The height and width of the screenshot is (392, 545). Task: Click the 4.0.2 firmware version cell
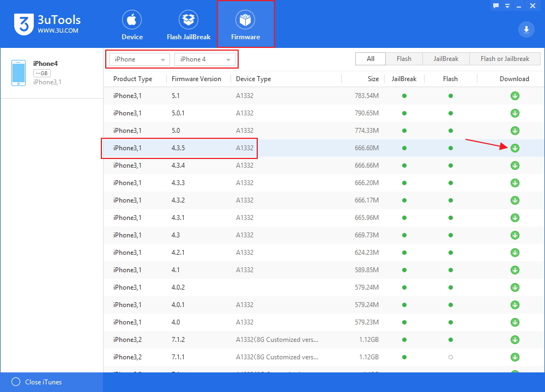(178, 287)
